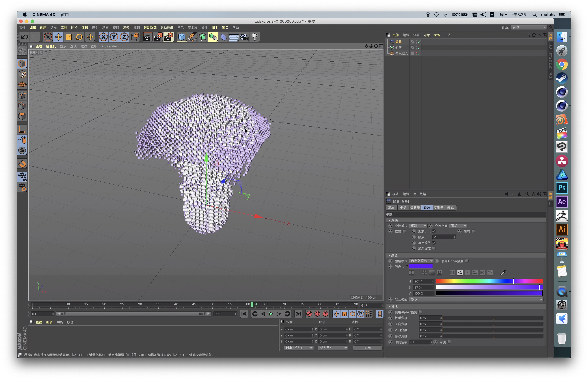
Task: Switch to the 效果器 tab
Action: tap(415, 208)
